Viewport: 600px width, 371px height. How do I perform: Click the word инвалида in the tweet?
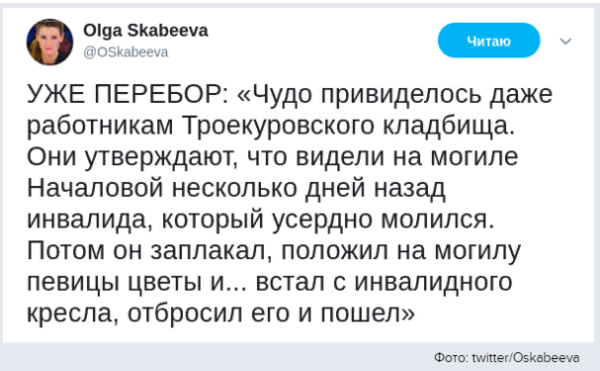point(90,220)
